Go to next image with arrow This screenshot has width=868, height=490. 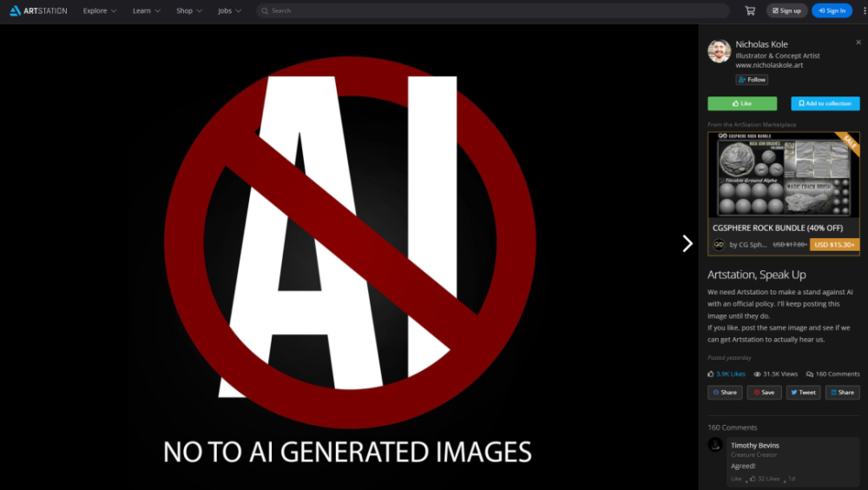point(687,243)
